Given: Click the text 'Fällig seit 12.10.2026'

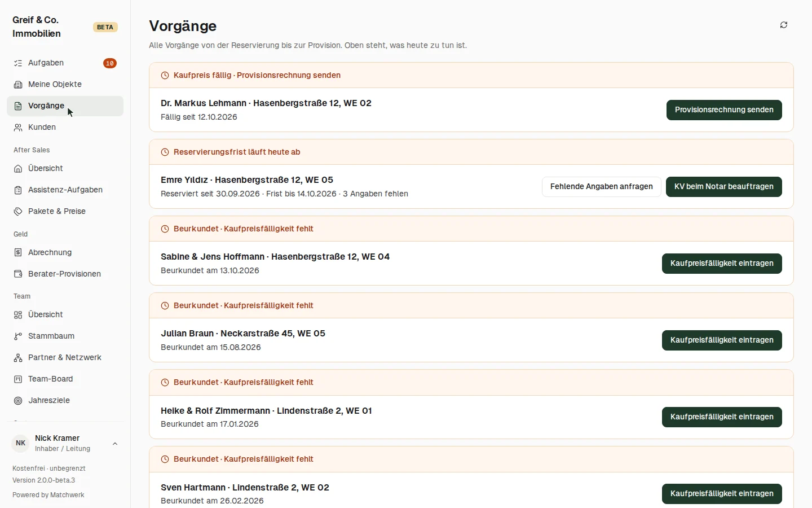Looking at the screenshot, I should [199, 117].
